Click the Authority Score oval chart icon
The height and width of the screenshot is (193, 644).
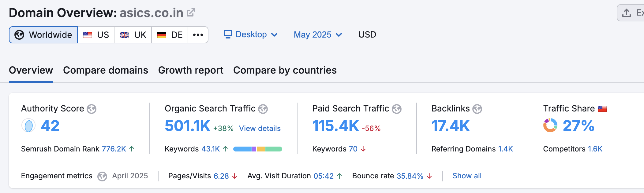pyautogui.click(x=28, y=126)
